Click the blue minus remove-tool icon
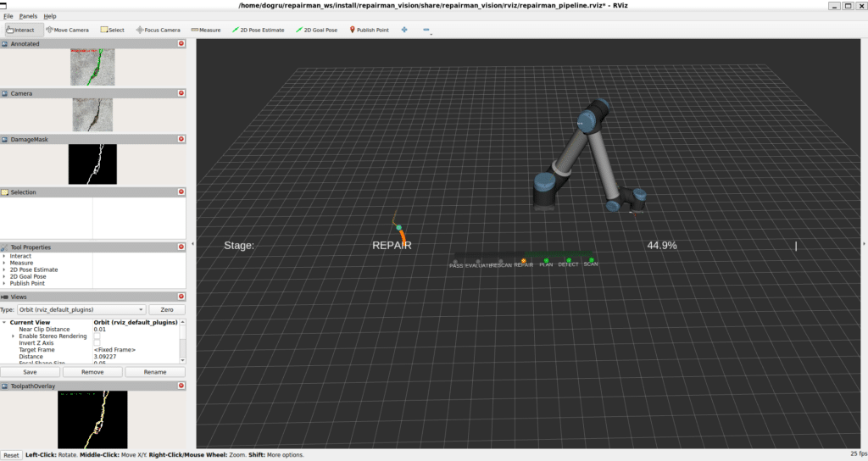This screenshot has height=461, width=868. [x=426, y=30]
